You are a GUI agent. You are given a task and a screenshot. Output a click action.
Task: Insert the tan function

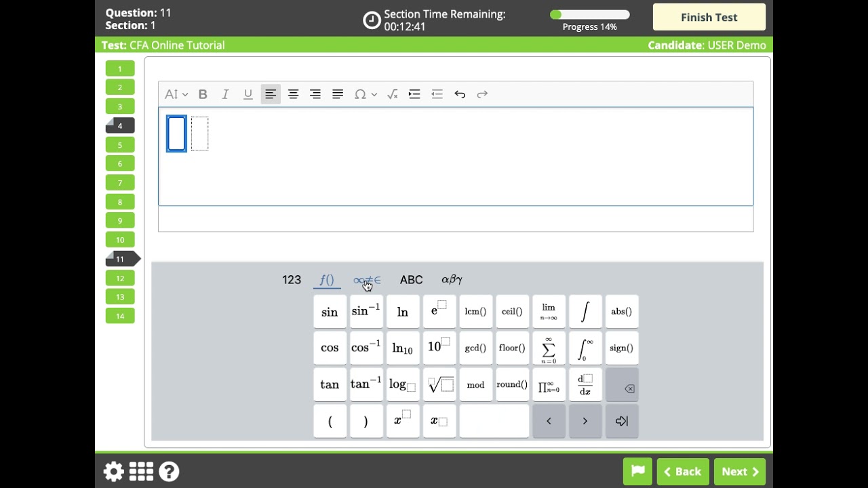point(330,385)
